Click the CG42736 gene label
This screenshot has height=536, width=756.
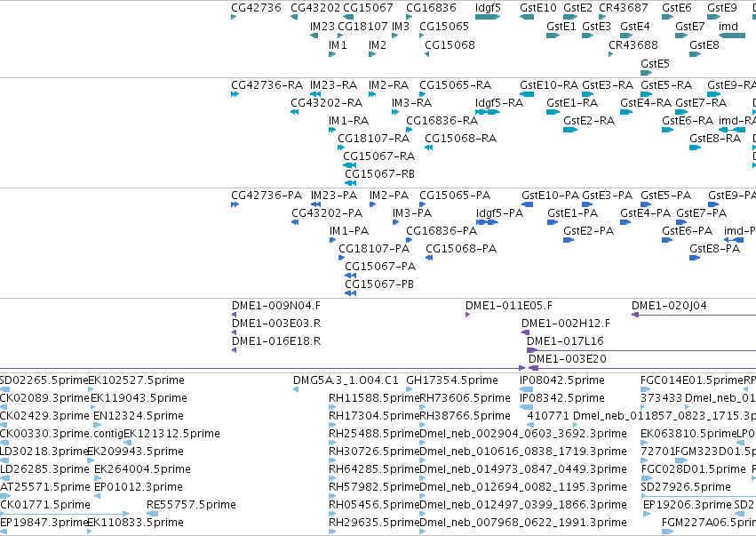(x=256, y=8)
